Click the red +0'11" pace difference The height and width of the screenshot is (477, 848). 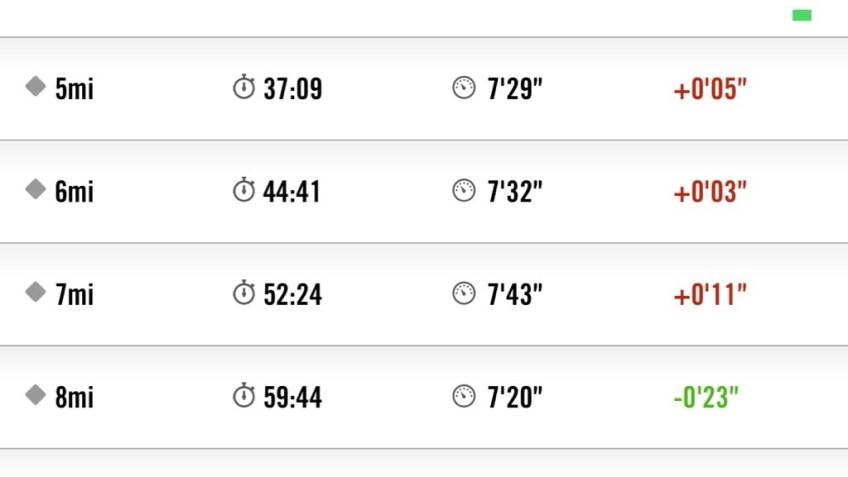click(x=710, y=294)
